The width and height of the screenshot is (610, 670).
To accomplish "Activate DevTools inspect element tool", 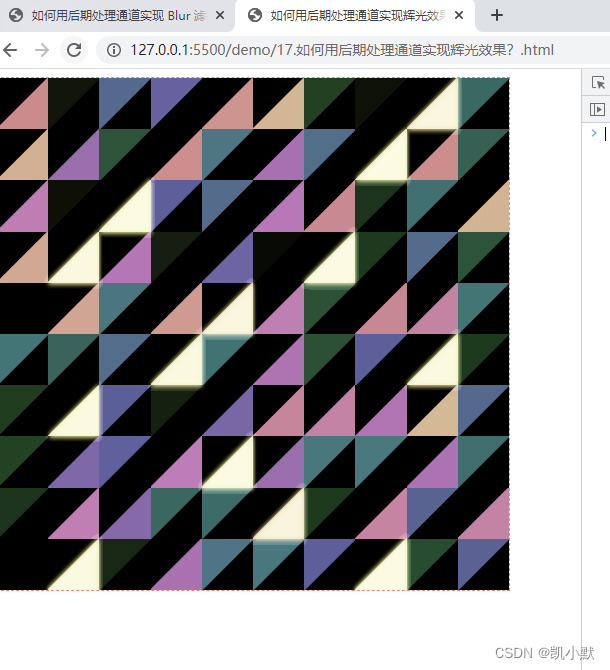I will (598, 82).
